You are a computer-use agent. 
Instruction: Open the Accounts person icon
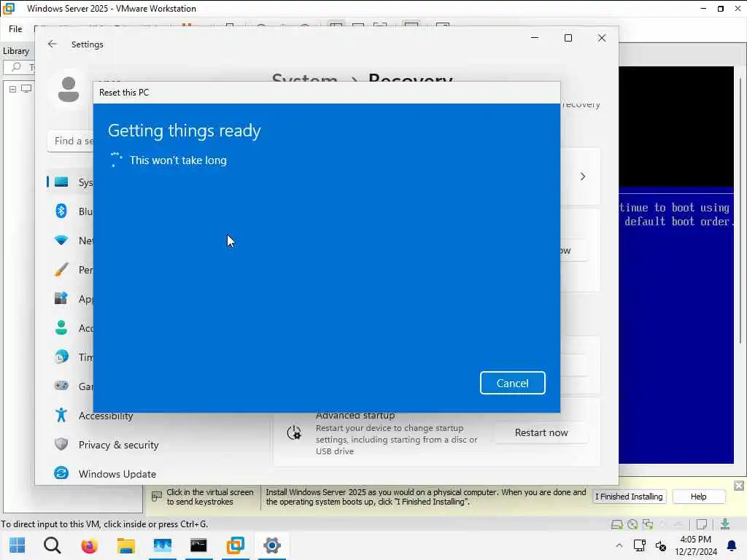click(x=61, y=327)
